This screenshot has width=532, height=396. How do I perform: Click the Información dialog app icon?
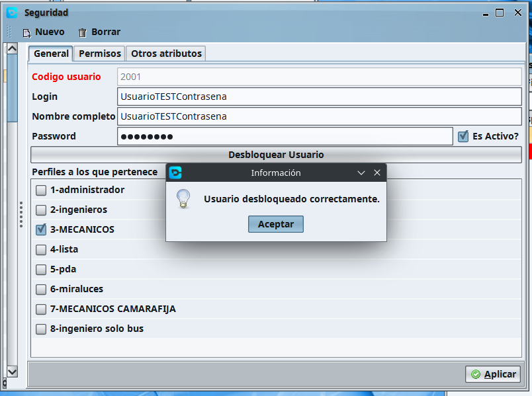click(175, 173)
